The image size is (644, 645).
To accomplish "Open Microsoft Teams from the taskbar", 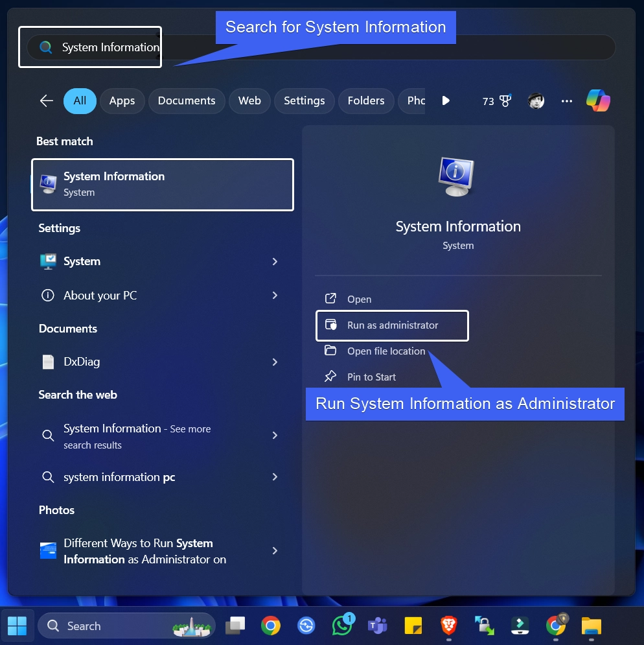I will 377,626.
